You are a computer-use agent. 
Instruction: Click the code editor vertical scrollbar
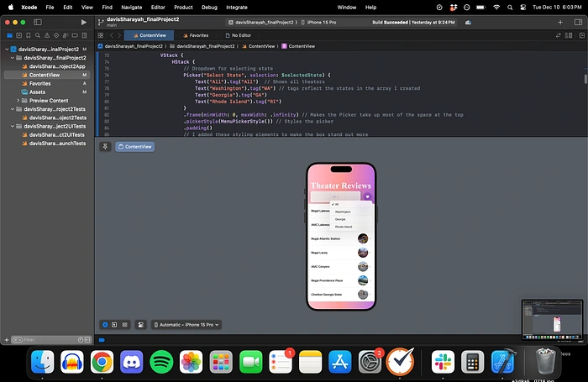point(585,77)
